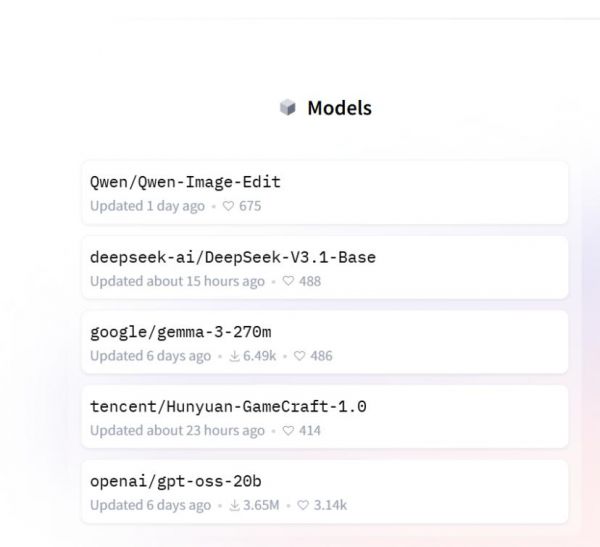Viewport: 600px width, 547px height.
Task: Click the 3.65M downloads count
Action: click(x=261, y=505)
